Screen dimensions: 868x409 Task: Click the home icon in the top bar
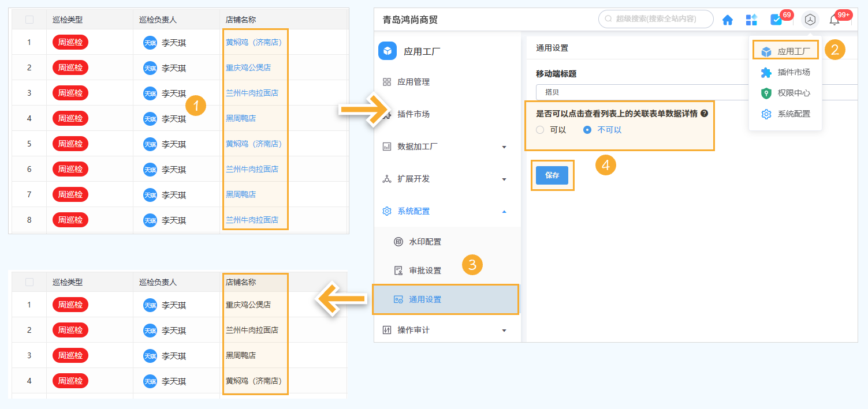(728, 19)
